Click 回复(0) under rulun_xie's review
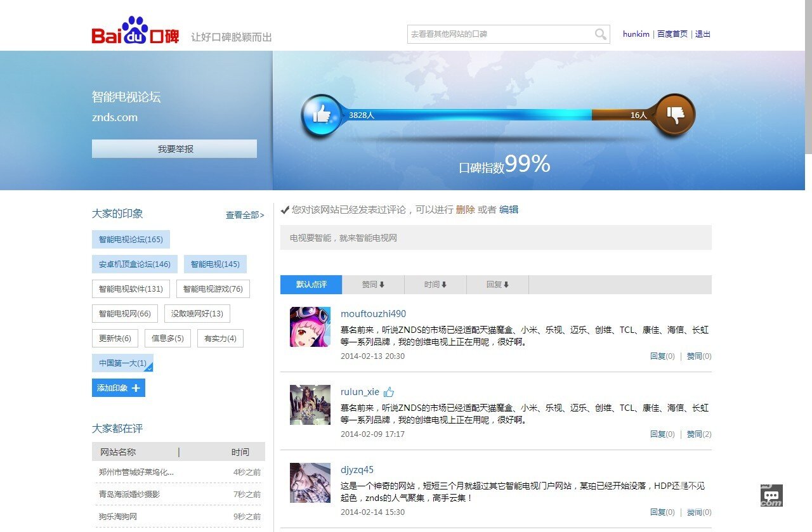The height and width of the screenshot is (532, 812). point(662,434)
